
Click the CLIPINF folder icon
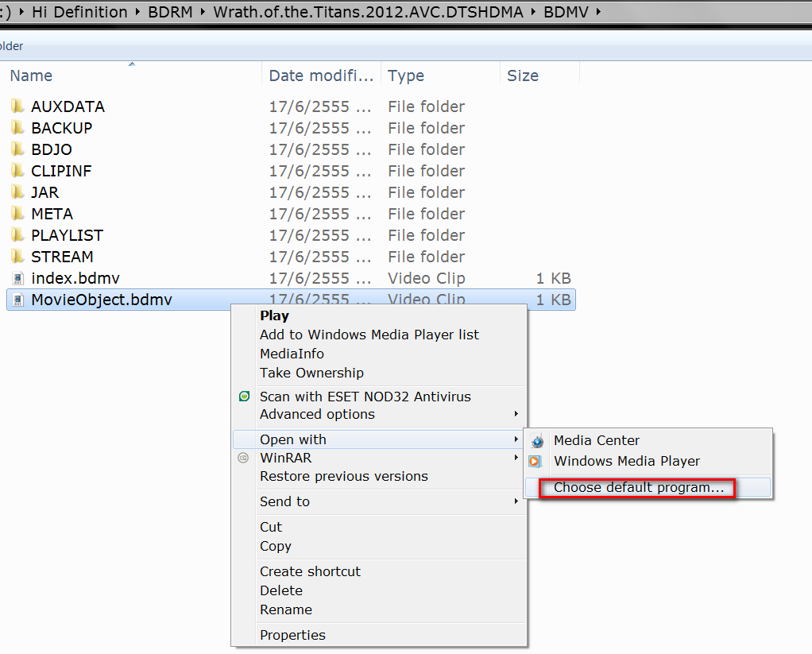tap(17, 170)
